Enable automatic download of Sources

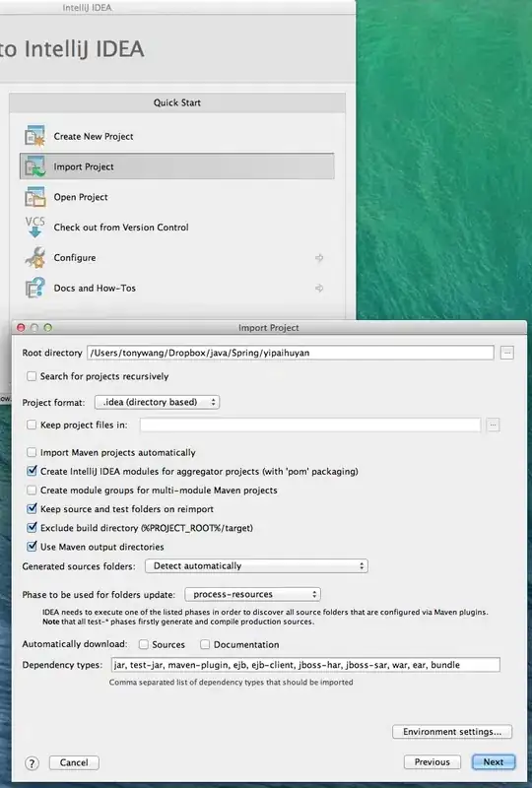pyautogui.click(x=144, y=644)
